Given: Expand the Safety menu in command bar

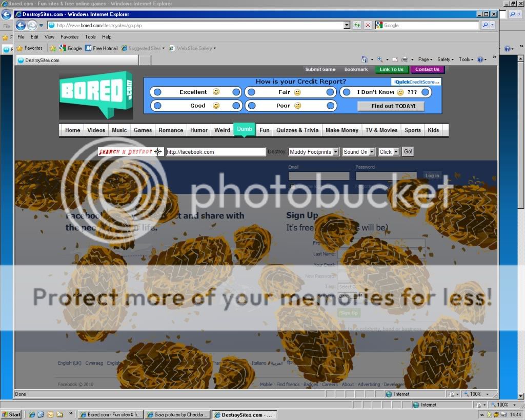Looking at the screenshot, I should point(446,59).
